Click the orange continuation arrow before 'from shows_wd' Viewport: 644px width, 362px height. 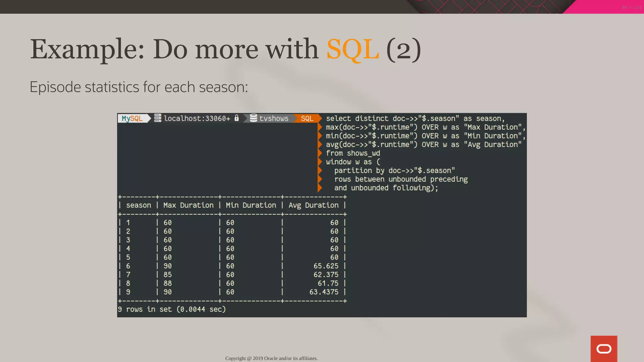[x=320, y=153]
